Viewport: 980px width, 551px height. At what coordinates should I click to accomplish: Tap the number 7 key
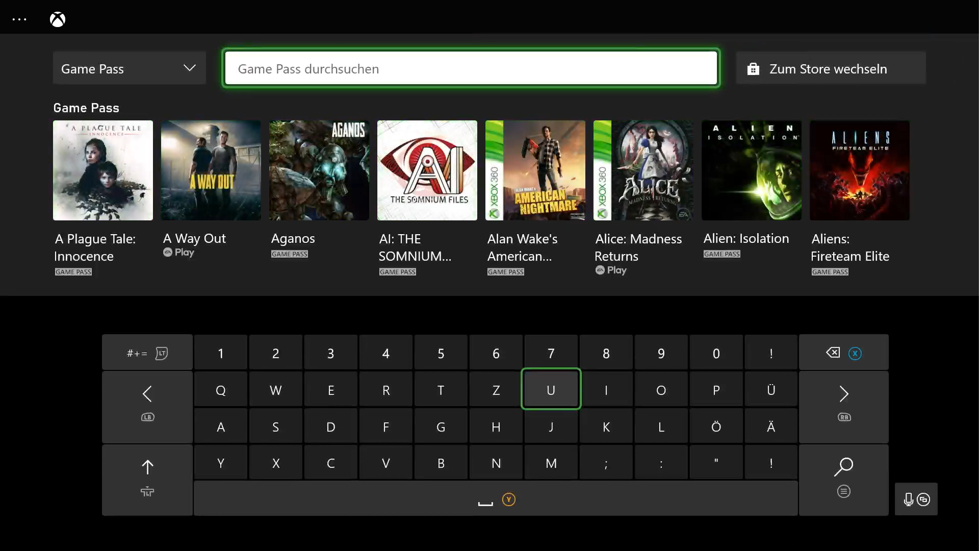pos(551,353)
